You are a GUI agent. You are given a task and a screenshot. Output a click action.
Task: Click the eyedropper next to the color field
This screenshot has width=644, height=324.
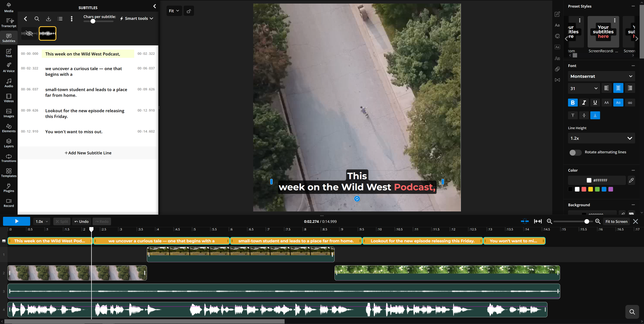pyautogui.click(x=631, y=180)
